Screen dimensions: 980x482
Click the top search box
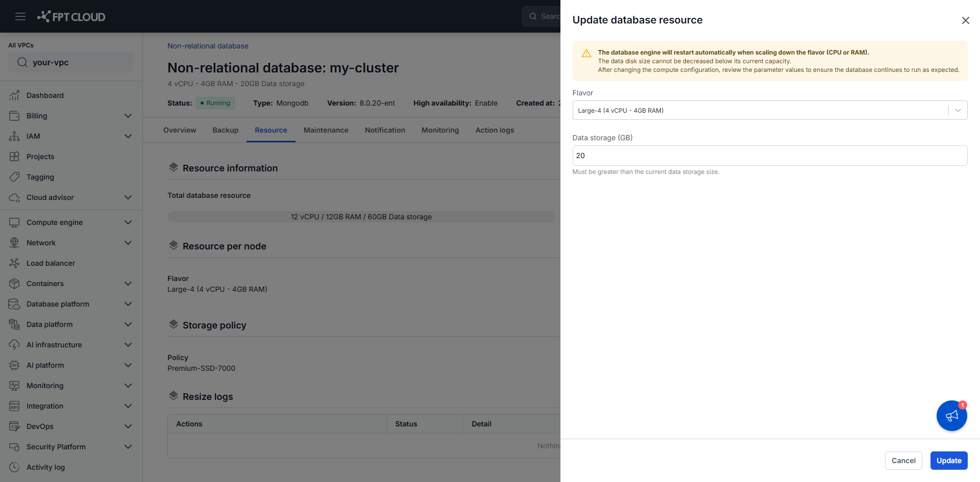(542, 16)
